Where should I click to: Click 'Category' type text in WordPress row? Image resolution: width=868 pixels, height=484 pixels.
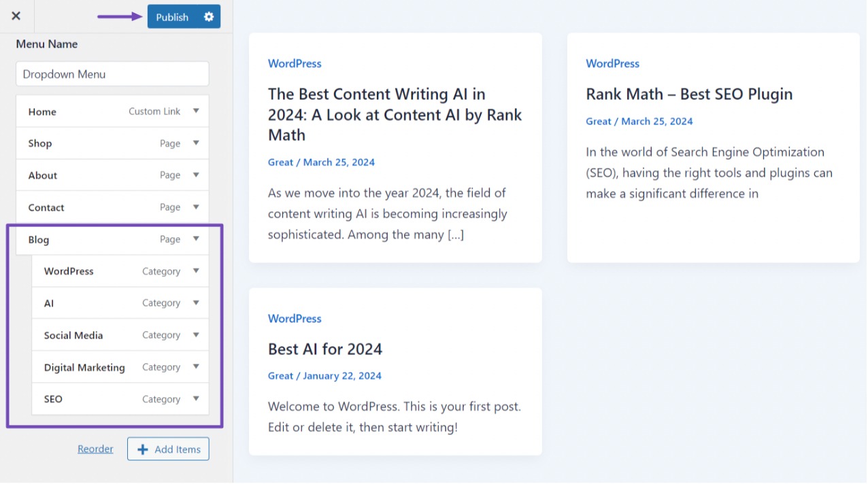[x=161, y=271]
